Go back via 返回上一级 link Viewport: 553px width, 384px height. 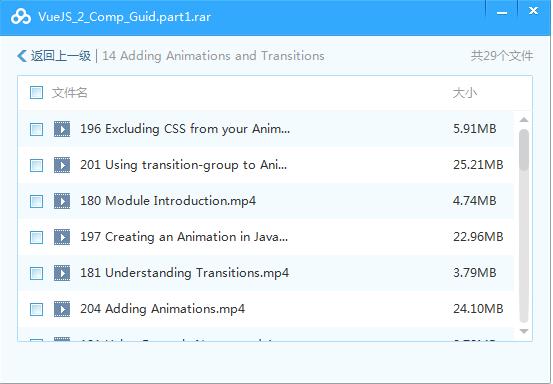(61, 56)
